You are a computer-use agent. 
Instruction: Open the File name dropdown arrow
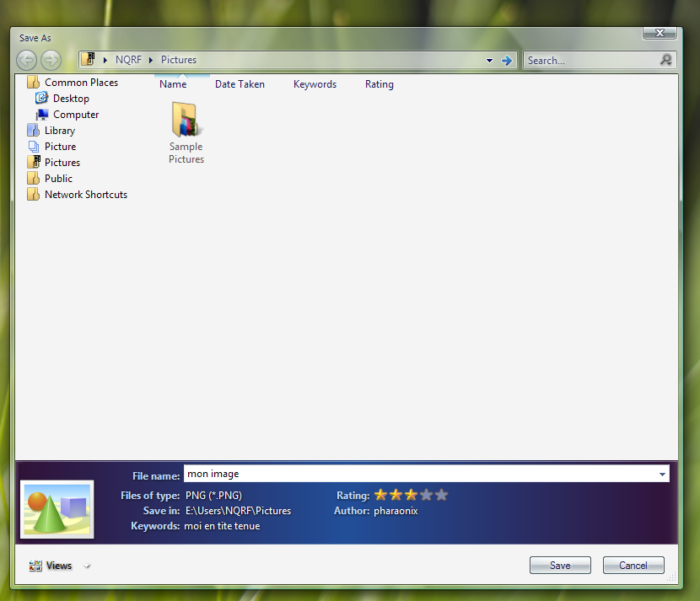[661, 475]
